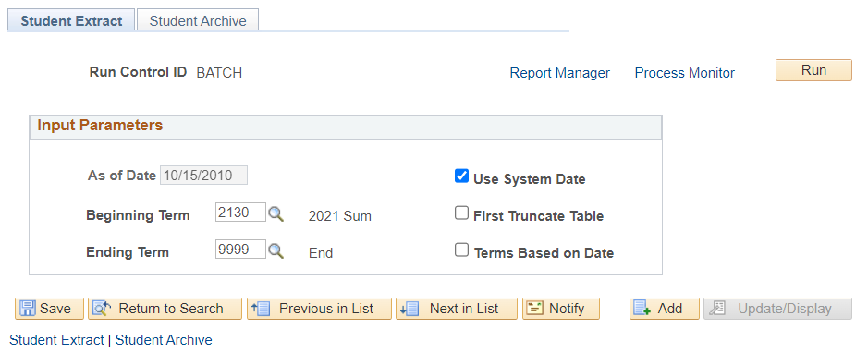Open lookup magnifier for Beginning Term
Viewport: 868px width, 353px height.
275,213
